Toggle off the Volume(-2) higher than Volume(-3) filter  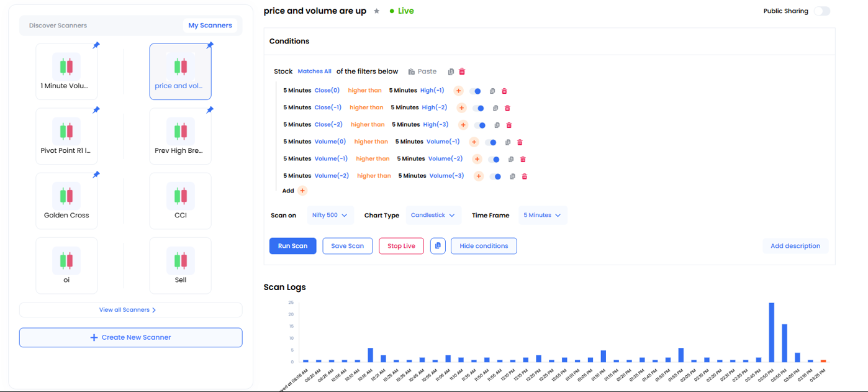495,176
